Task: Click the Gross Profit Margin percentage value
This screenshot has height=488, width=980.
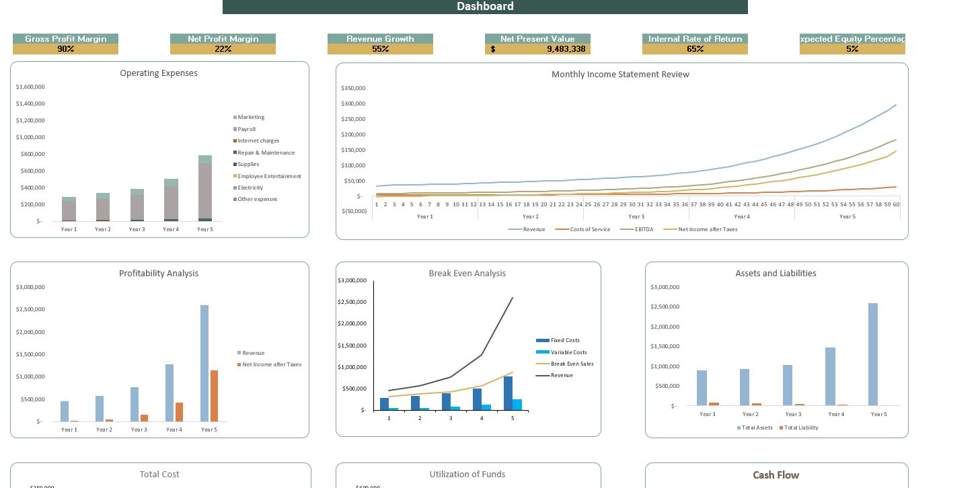Action: (65, 48)
